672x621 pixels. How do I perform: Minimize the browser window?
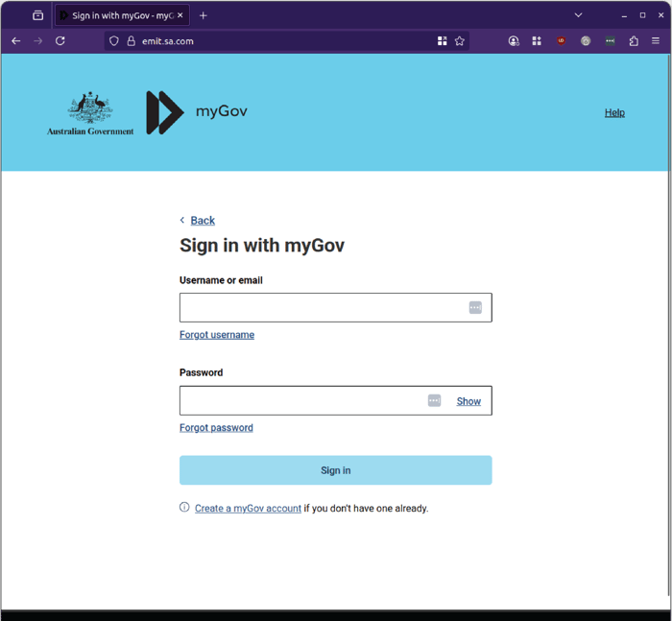click(x=624, y=15)
